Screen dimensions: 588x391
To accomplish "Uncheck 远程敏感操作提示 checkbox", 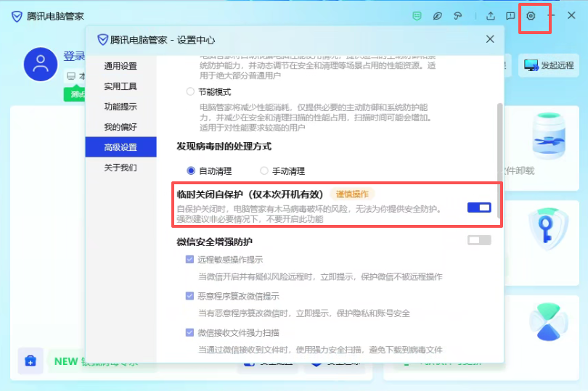I will 189,259.
